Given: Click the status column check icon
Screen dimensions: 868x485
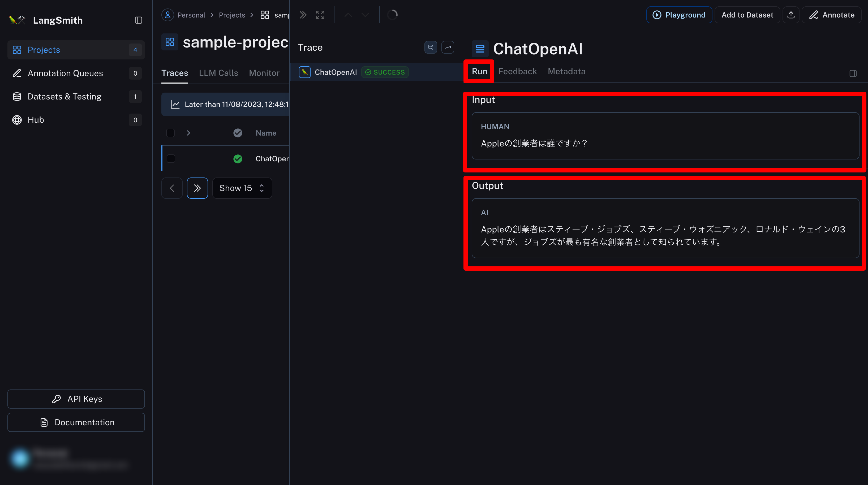Looking at the screenshot, I should coord(238,133).
